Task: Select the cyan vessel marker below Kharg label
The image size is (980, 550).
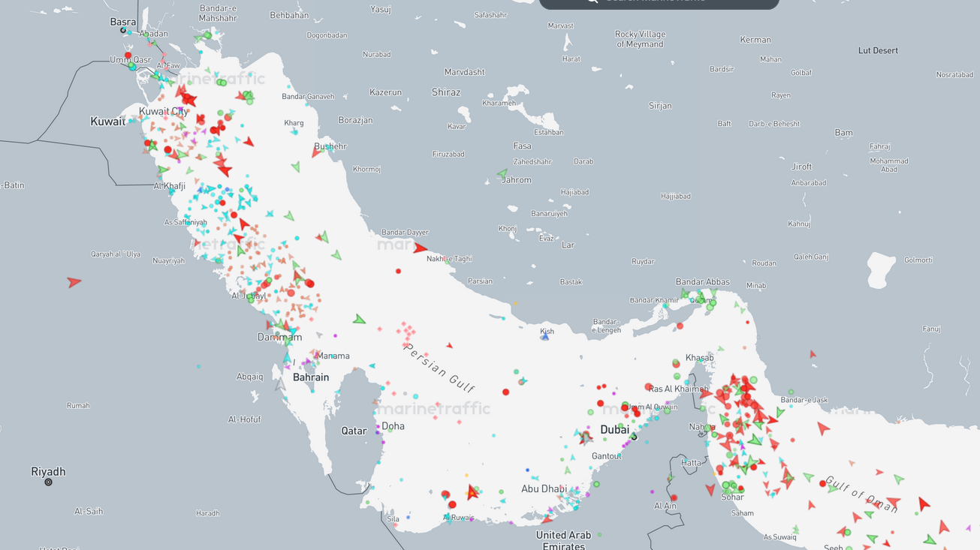Action: coord(295,132)
